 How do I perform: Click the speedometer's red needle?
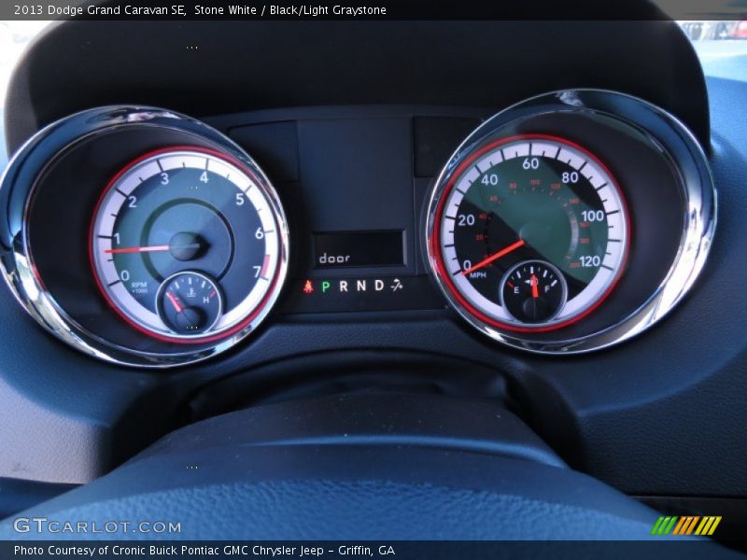[x=494, y=258]
